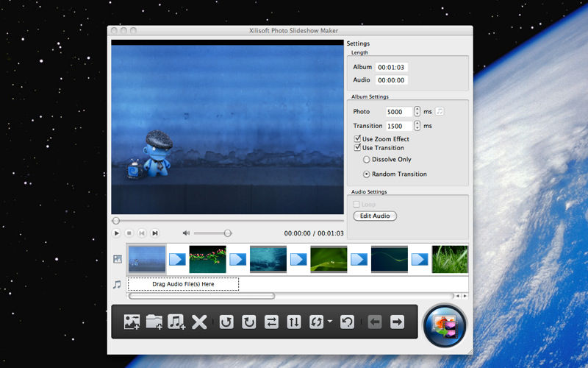Click the transition icon after green leaf thumbnail

click(x=359, y=259)
